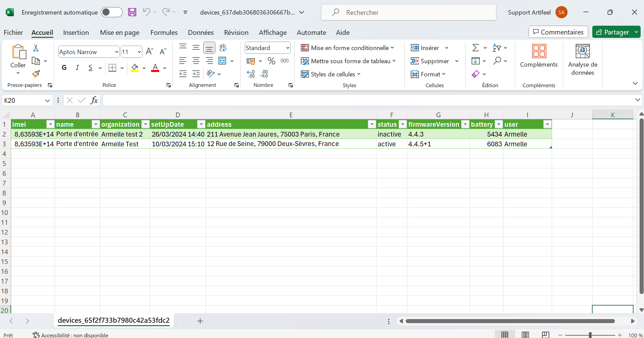Toggle bold G formatting button

pos(64,68)
